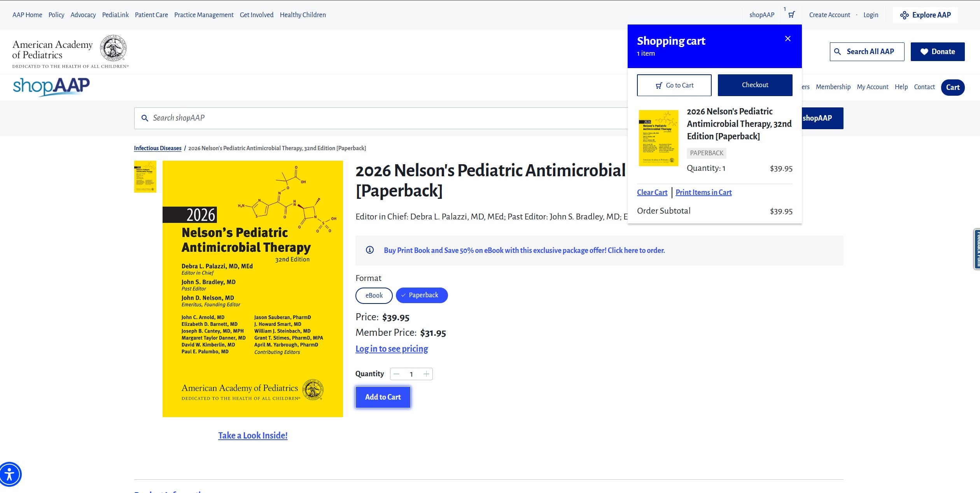The width and height of the screenshot is (980, 493).
Task: Click the search shopAAP submit button
Action: [822, 118]
